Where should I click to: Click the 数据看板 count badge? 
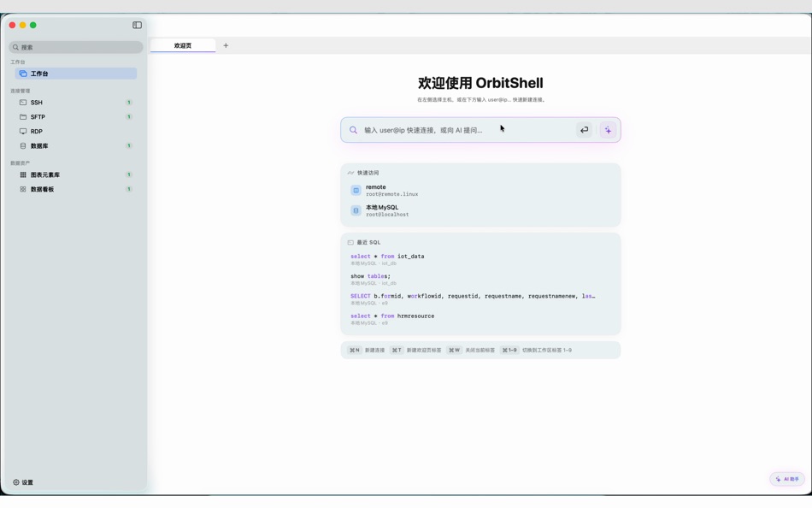click(128, 190)
